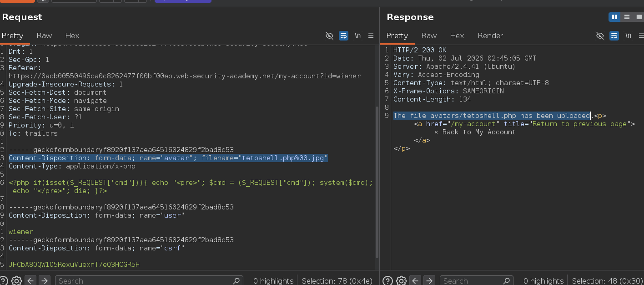Viewport: 644px width, 285px height.
Task: Click 'Sec-Fetch-Dest: document' header
Action: (x=57, y=92)
